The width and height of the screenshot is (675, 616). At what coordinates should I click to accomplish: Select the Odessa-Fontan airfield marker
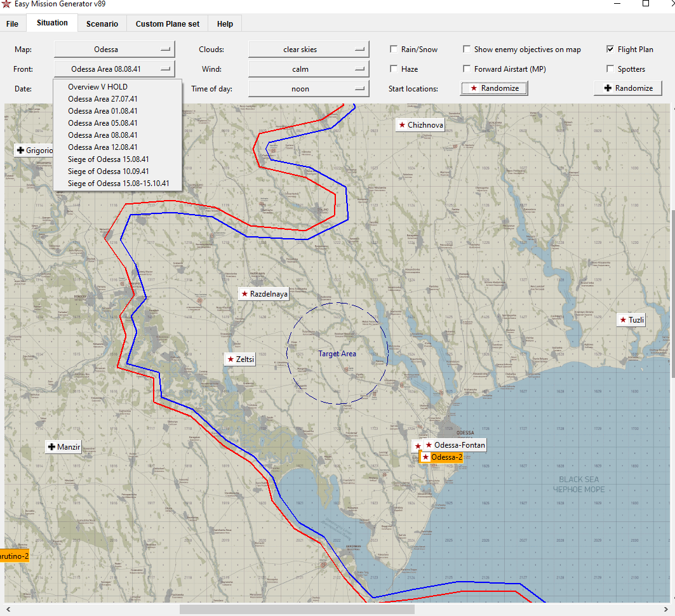click(455, 445)
